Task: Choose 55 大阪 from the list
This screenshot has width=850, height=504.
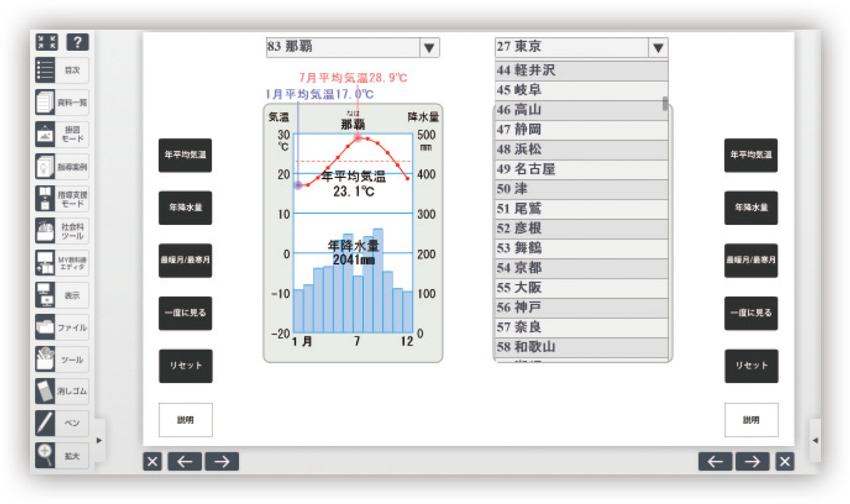Action: pyautogui.click(x=581, y=288)
